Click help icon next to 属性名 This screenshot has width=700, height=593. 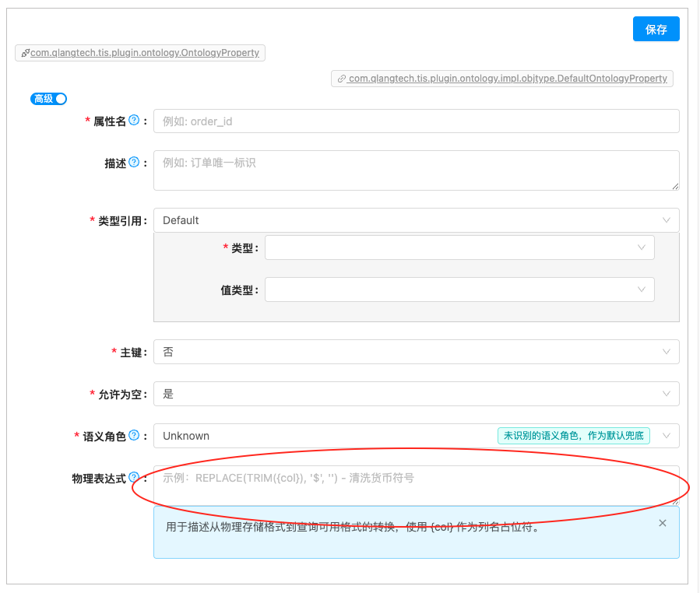point(134,121)
